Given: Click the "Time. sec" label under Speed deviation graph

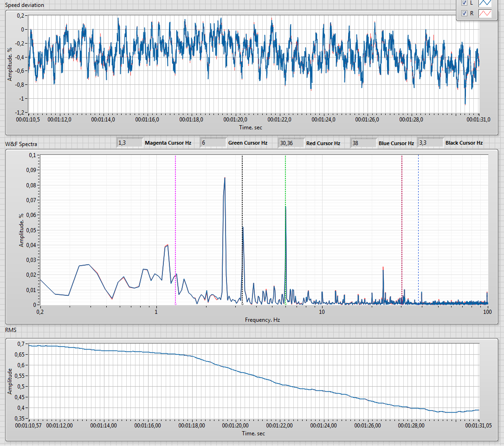Looking at the screenshot, I should [251, 127].
